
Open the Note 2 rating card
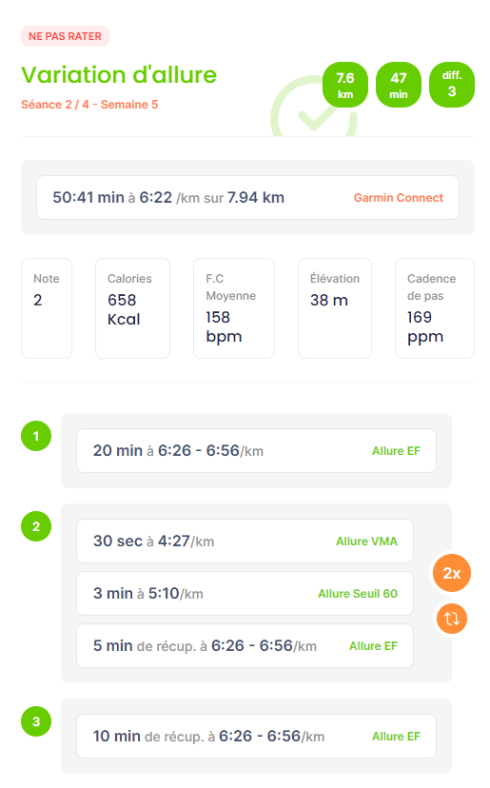pos(46,308)
